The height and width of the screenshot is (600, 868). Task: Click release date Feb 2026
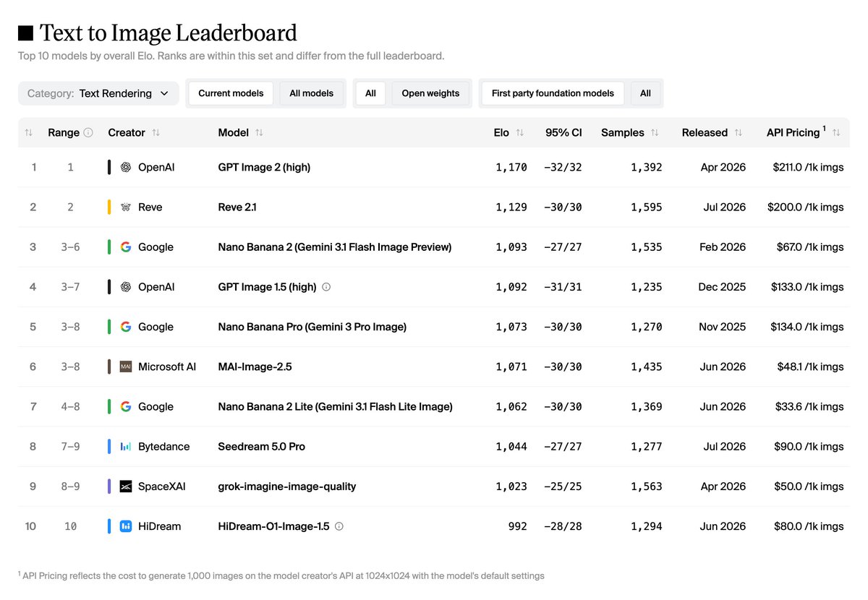click(723, 247)
